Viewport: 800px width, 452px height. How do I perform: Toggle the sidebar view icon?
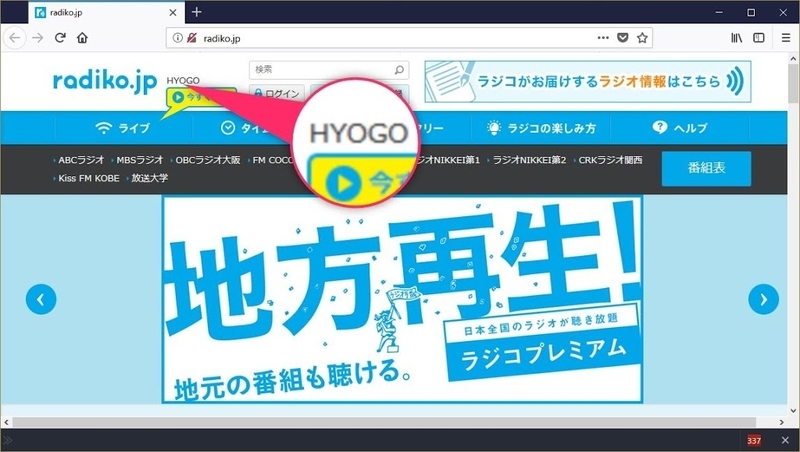click(x=759, y=38)
